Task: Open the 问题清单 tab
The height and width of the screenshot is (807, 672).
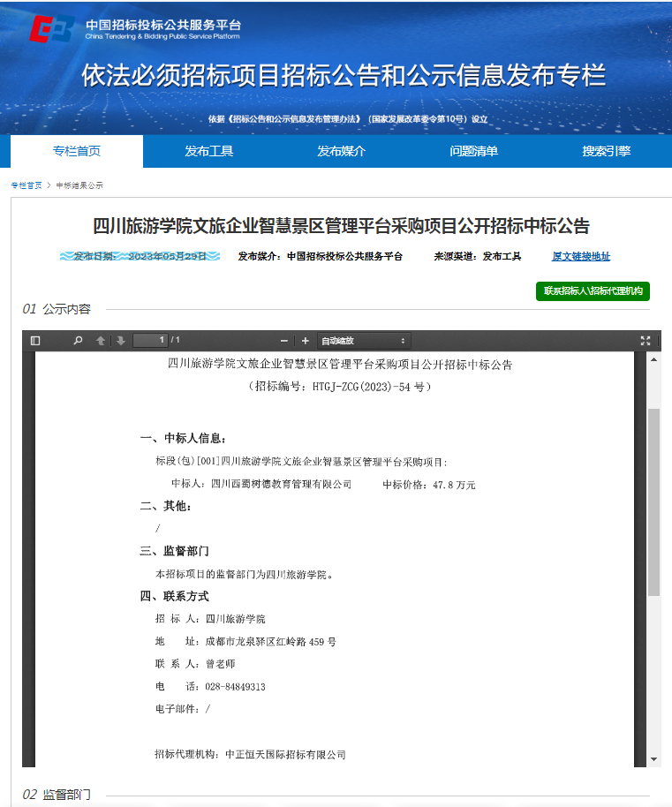Action: pos(474,151)
